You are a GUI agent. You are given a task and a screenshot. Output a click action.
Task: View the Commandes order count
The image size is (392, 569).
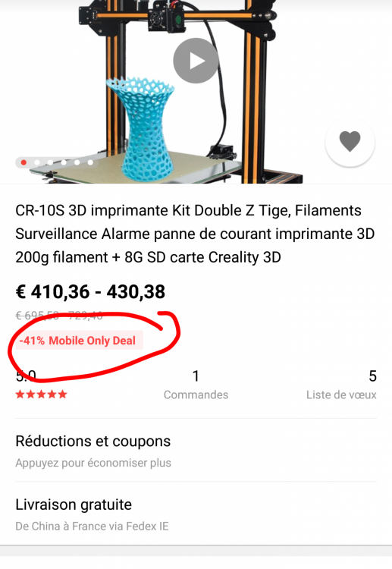tap(196, 385)
